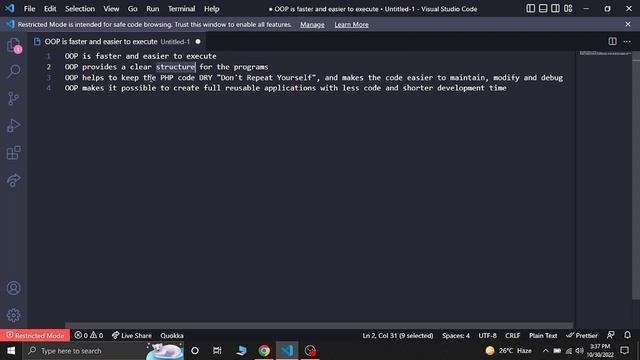640x360 pixels.
Task: Open the Live Share view in activity bar
Action: pos(13,180)
